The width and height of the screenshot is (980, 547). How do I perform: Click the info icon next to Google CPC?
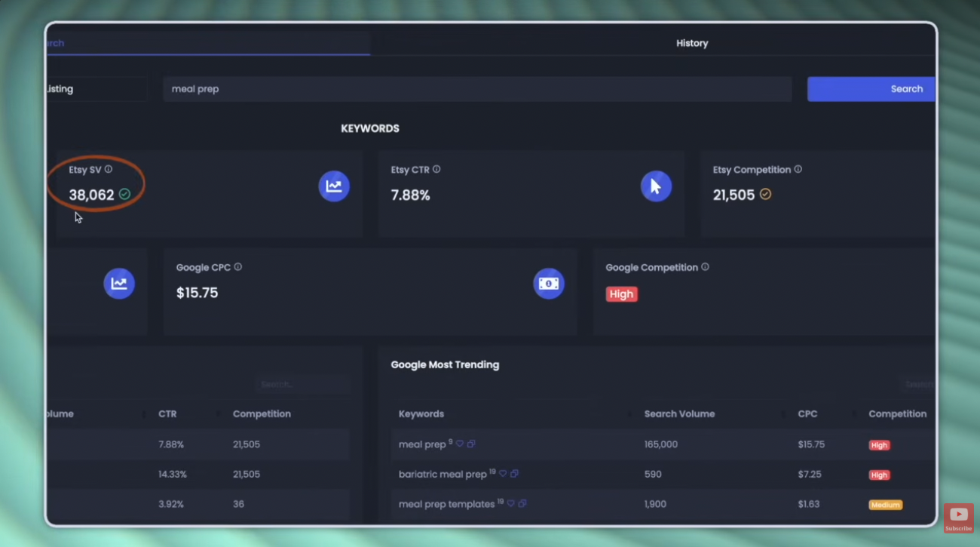coord(238,267)
